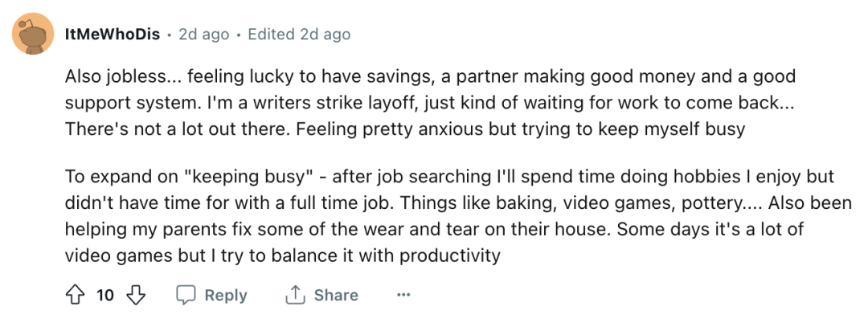Click the Share button label
The width and height of the screenshot is (868, 323).
coord(336,296)
